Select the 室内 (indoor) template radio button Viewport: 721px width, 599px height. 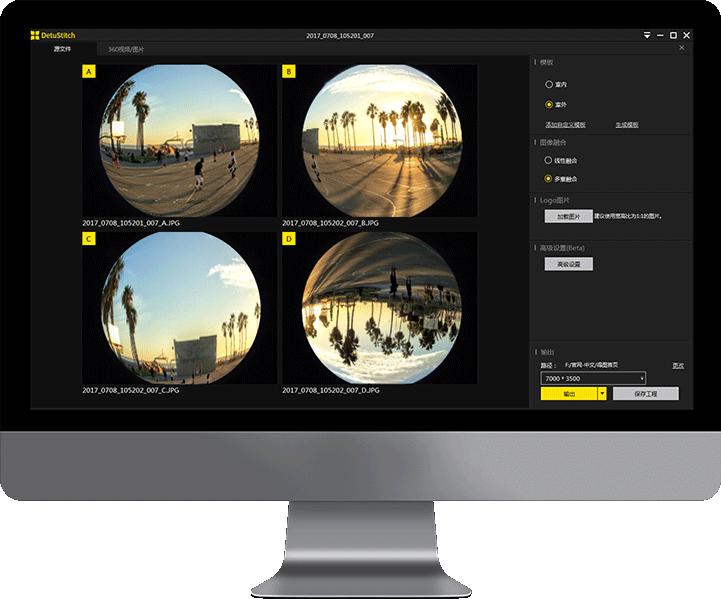(549, 85)
